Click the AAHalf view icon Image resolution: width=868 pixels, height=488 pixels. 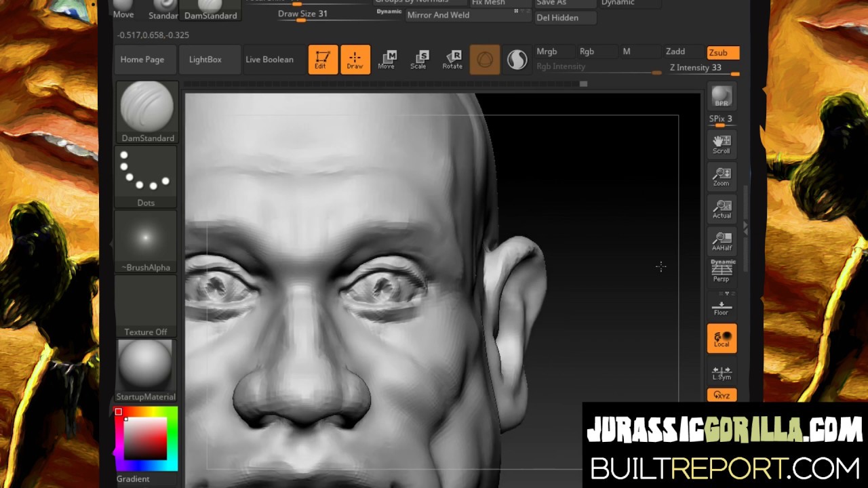pyautogui.click(x=722, y=241)
